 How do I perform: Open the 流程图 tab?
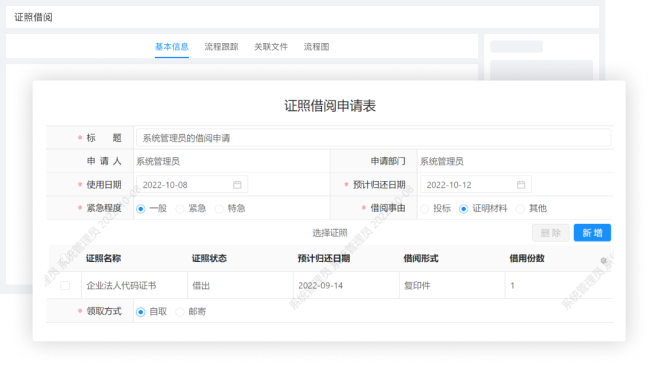pyautogui.click(x=317, y=47)
